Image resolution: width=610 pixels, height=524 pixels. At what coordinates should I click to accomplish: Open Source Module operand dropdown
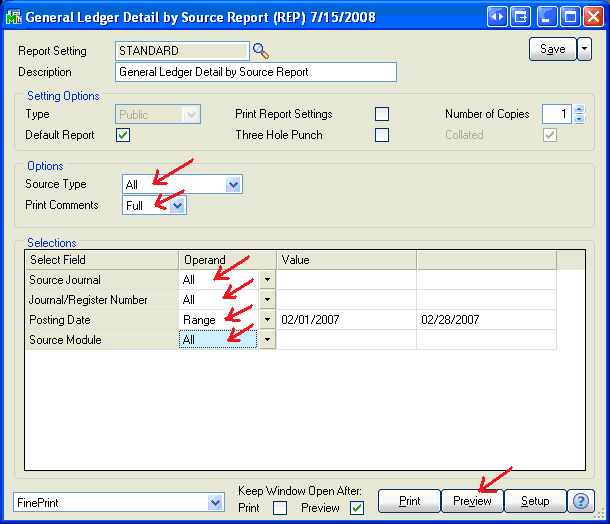[x=267, y=340]
